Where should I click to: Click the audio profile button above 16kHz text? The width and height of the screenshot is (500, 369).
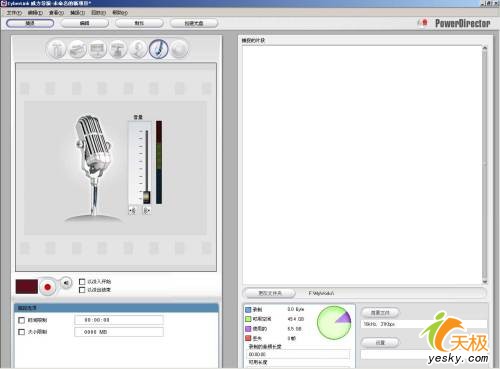pos(380,313)
